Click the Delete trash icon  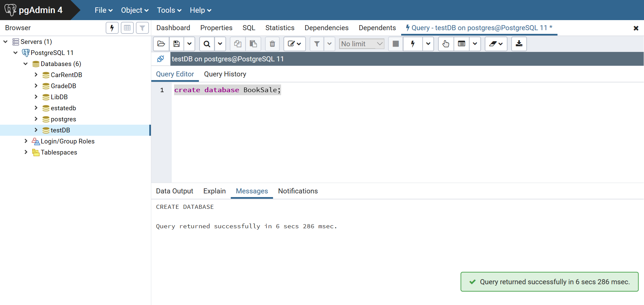click(272, 44)
